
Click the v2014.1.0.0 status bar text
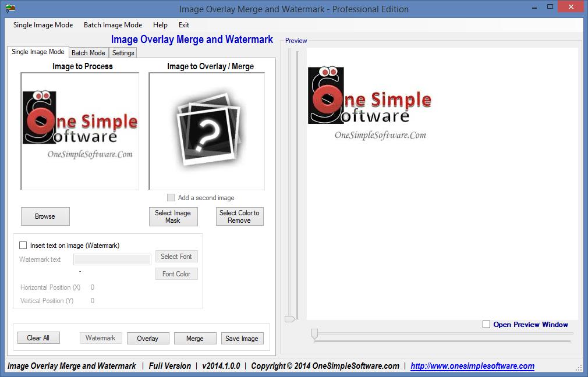click(221, 366)
